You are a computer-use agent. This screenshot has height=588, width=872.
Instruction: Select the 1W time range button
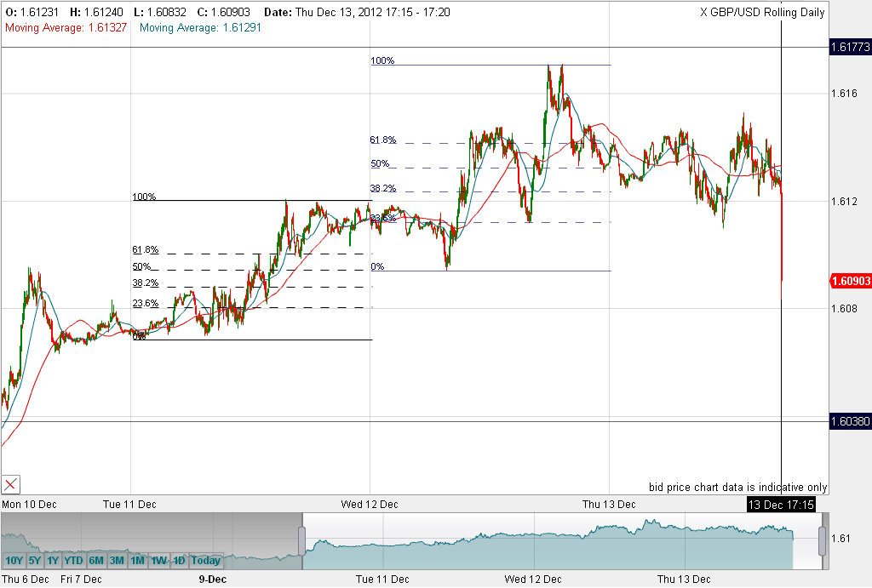click(x=159, y=560)
